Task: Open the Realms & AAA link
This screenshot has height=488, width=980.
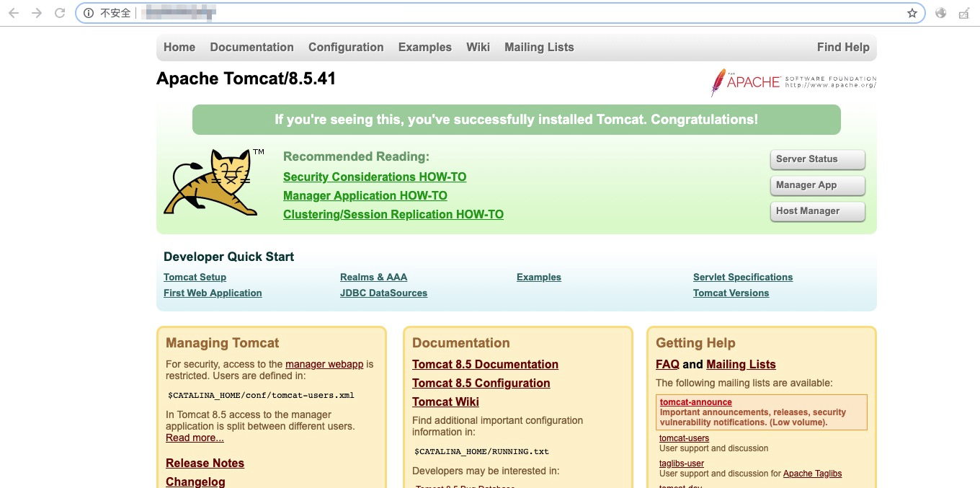Action: tap(373, 278)
